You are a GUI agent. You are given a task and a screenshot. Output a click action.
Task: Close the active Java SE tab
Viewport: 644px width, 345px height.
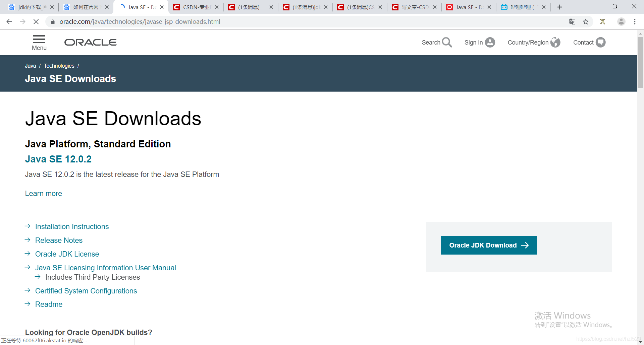pyautogui.click(x=162, y=7)
